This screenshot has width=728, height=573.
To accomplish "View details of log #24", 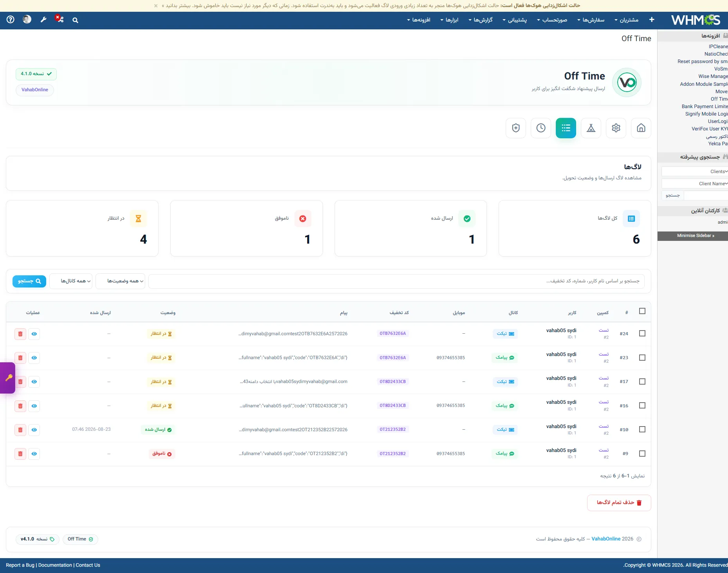I will [34, 334].
